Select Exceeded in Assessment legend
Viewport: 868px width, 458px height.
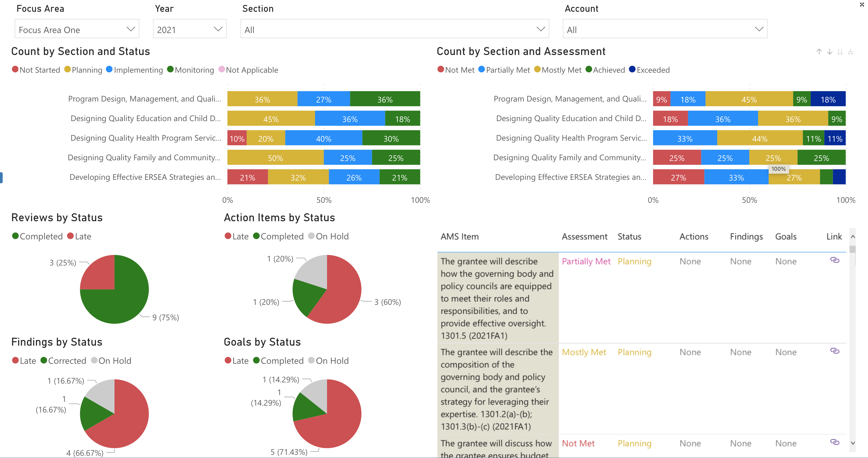tap(649, 70)
